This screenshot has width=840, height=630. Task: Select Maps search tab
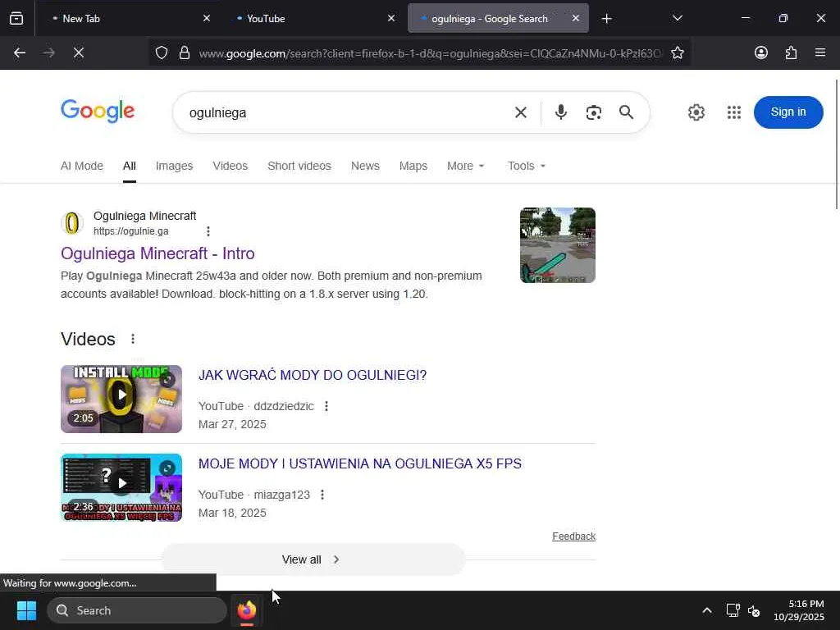click(x=413, y=166)
